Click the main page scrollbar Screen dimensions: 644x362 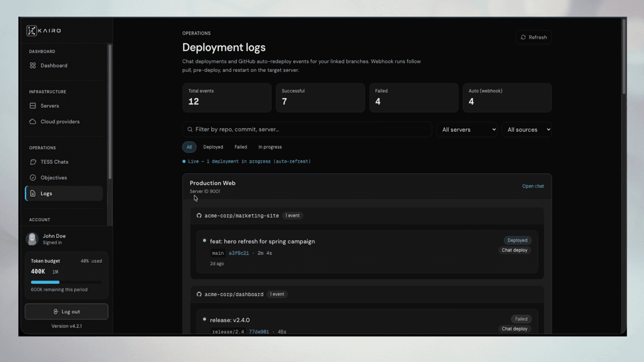point(624,56)
